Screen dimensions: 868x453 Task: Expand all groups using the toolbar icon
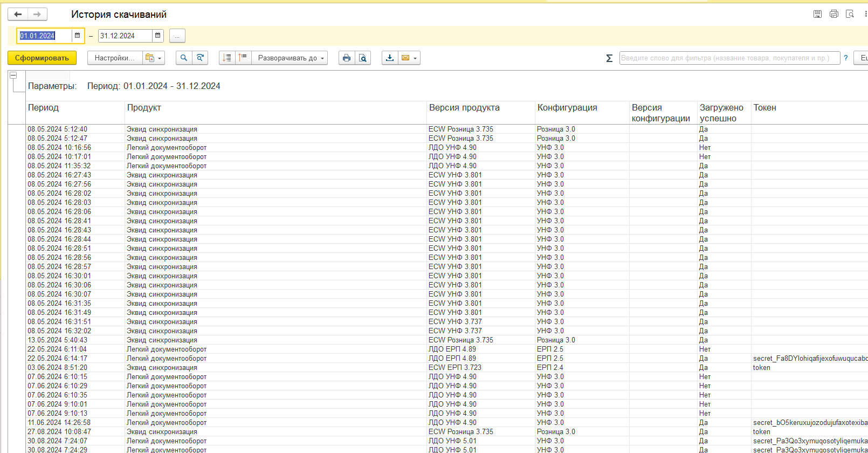coord(243,58)
